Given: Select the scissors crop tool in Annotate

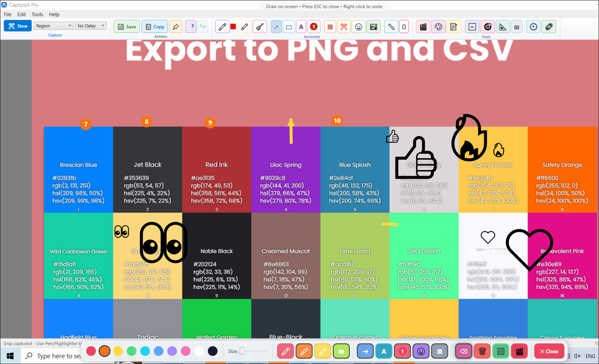Looking at the screenshot, I should coord(344,27).
